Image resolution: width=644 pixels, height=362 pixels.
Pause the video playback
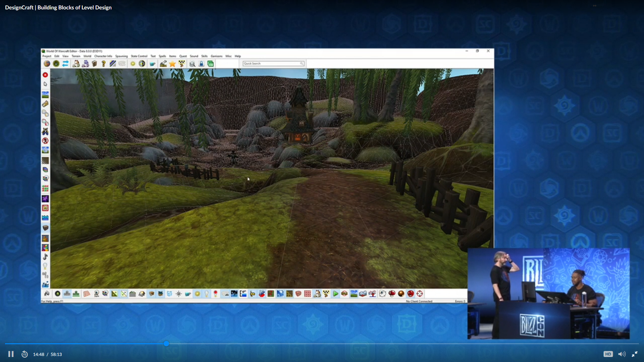point(11,354)
